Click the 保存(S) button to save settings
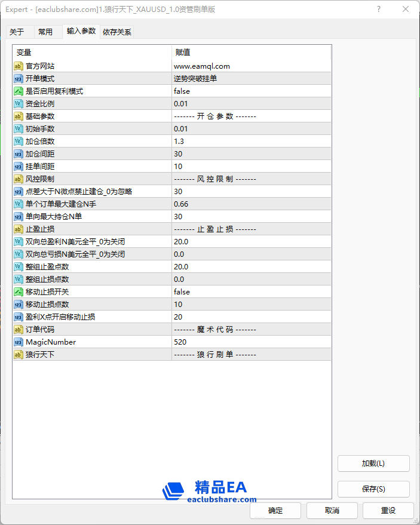 coord(373,489)
